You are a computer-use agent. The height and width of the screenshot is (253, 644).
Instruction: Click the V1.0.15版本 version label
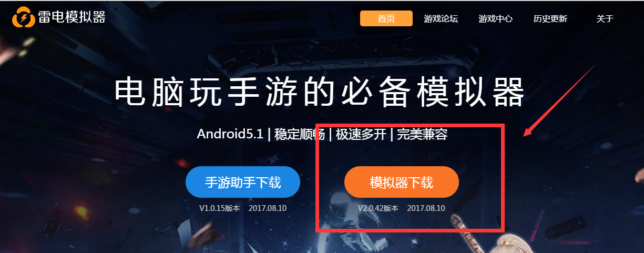[x=220, y=208]
